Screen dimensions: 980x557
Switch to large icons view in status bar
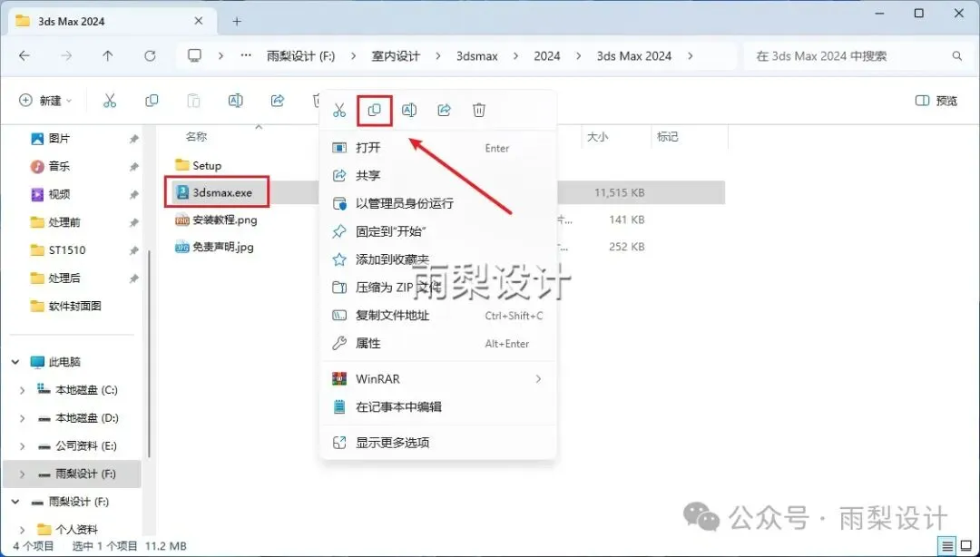[967, 546]
